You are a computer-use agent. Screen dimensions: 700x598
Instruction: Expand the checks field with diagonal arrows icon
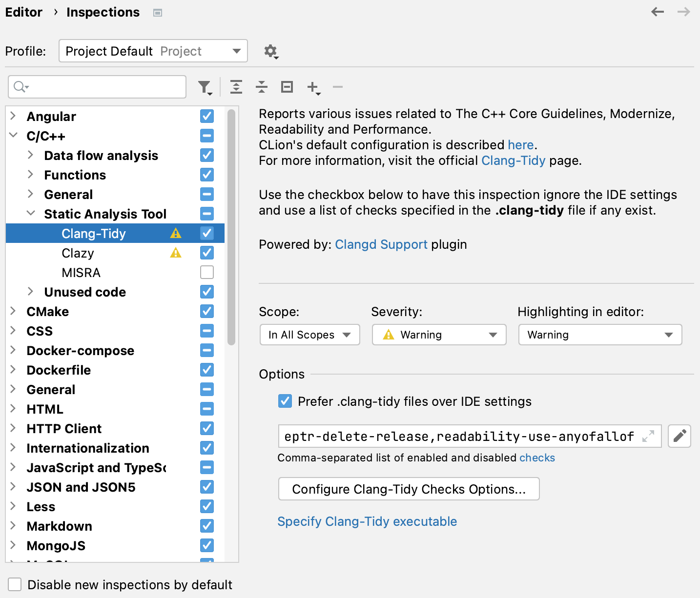click(648, 437)
